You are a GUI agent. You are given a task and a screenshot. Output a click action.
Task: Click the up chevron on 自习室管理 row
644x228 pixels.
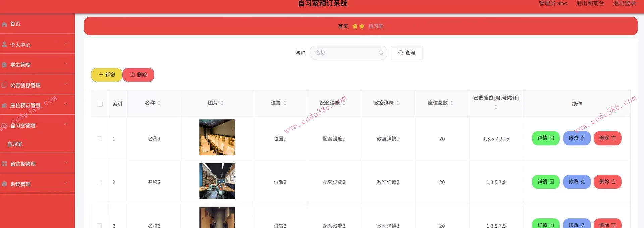[x=66, y=124]
